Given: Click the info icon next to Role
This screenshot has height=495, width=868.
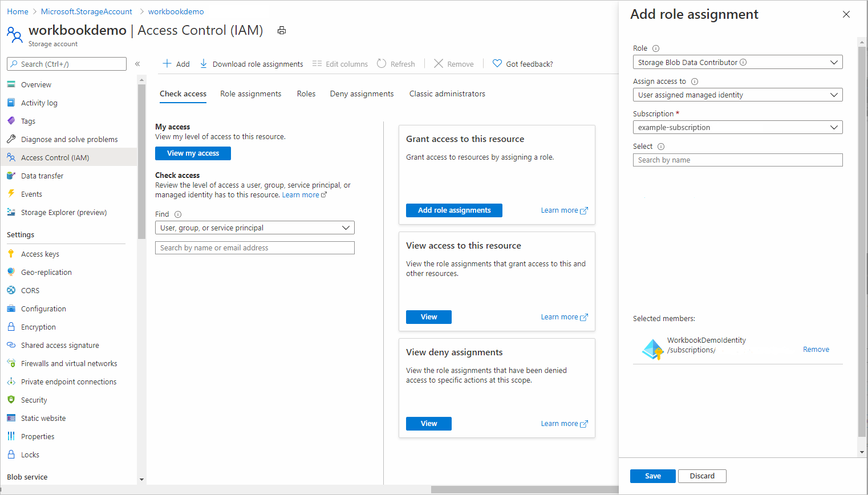Looking at the screenshot, I should (x=656, y=48).
